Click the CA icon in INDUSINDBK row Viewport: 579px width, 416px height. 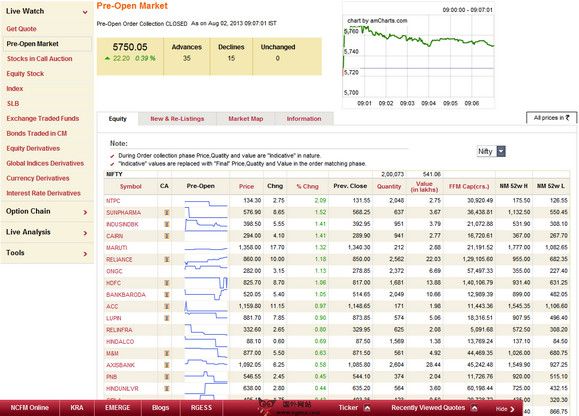[x=167, y=224]
